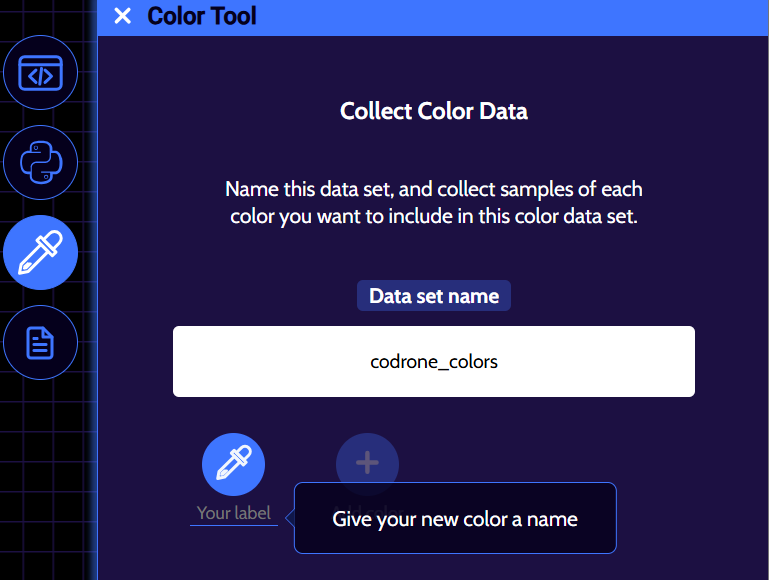Focus the codrone_colors data set name field
This screenshot has height=580, width=769.
(433, 361)
